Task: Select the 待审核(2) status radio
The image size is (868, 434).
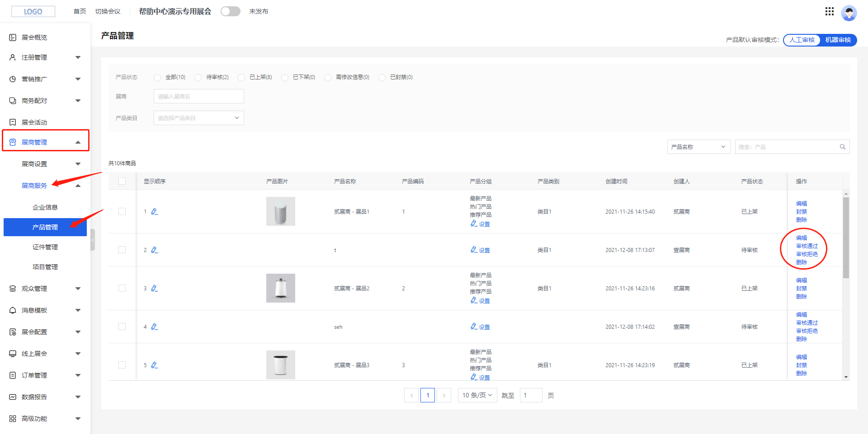Action: [x=198, y=77]
